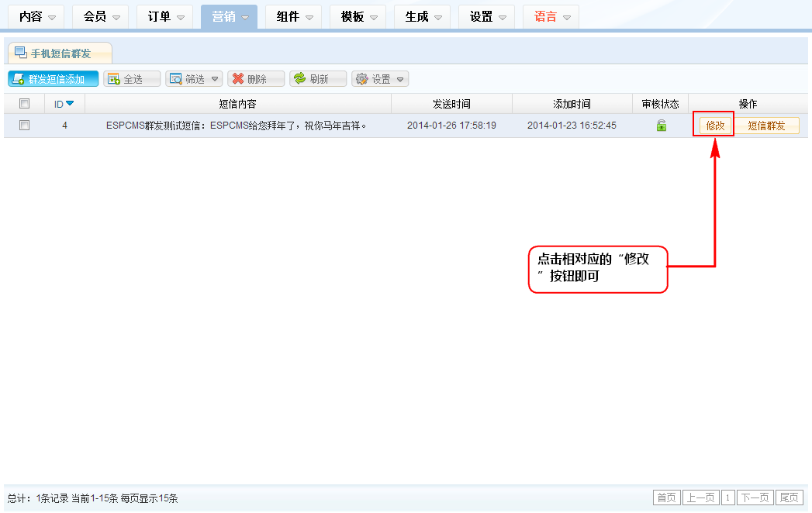The width and height of the screenshot is (812, 513).
Task: Click the 筛选 filter icon
Action: tap(176, 79)
